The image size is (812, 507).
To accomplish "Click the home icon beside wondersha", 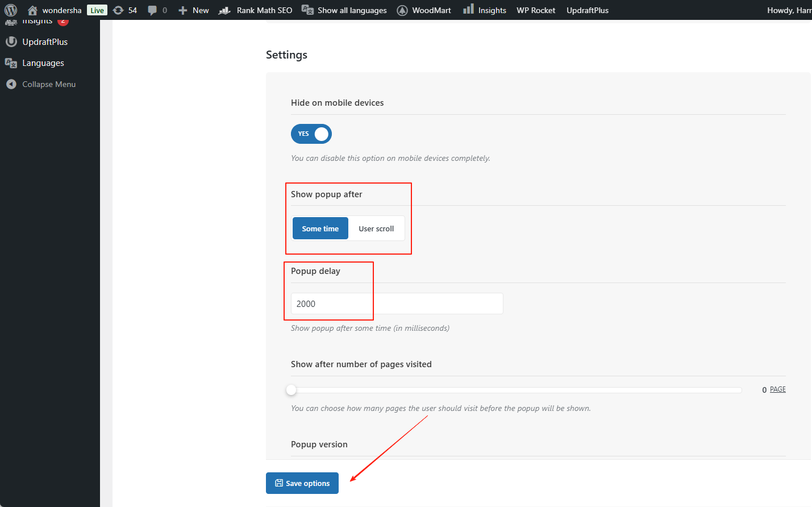I will point(32,10).
